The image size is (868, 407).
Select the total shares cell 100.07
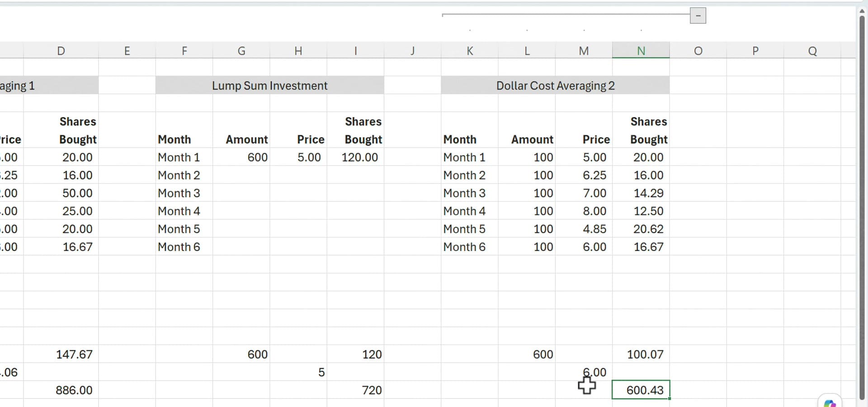(x=641, y=354)
